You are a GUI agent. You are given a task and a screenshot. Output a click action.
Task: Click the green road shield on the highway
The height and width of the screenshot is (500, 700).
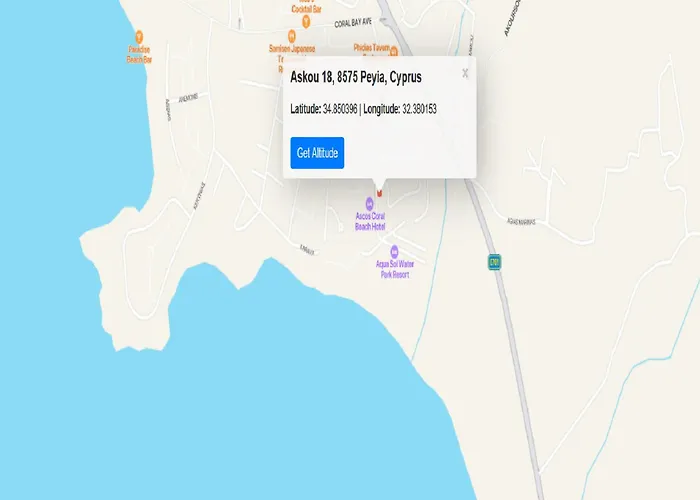pos(494,262)
